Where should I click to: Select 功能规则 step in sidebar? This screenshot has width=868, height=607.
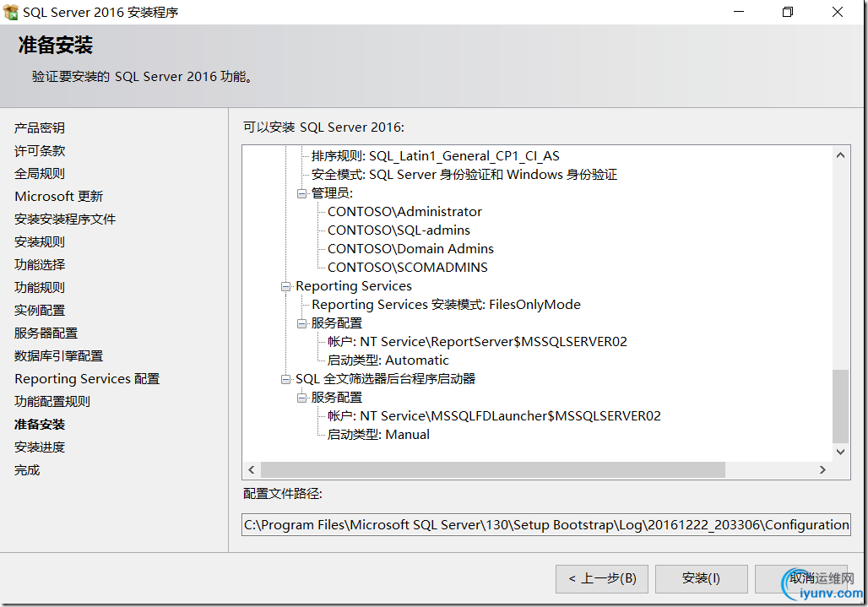tap(40, 287)
